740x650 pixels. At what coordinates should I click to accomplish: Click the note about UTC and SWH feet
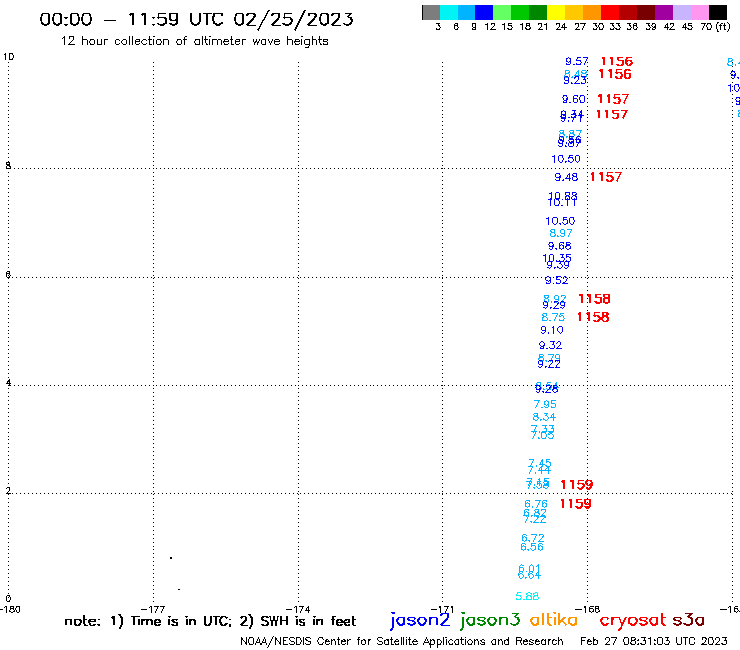pyautogui.click(x=210, y=621)
